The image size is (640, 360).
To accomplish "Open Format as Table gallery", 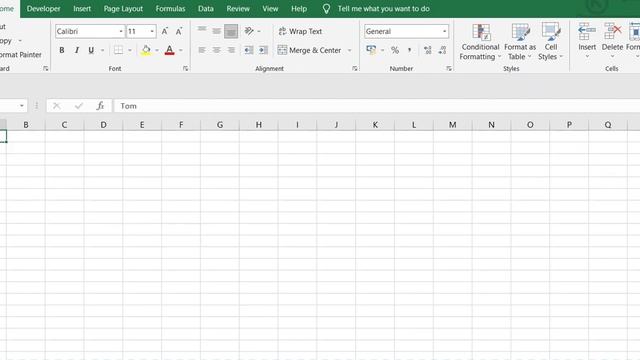I will tap(520, 42).
